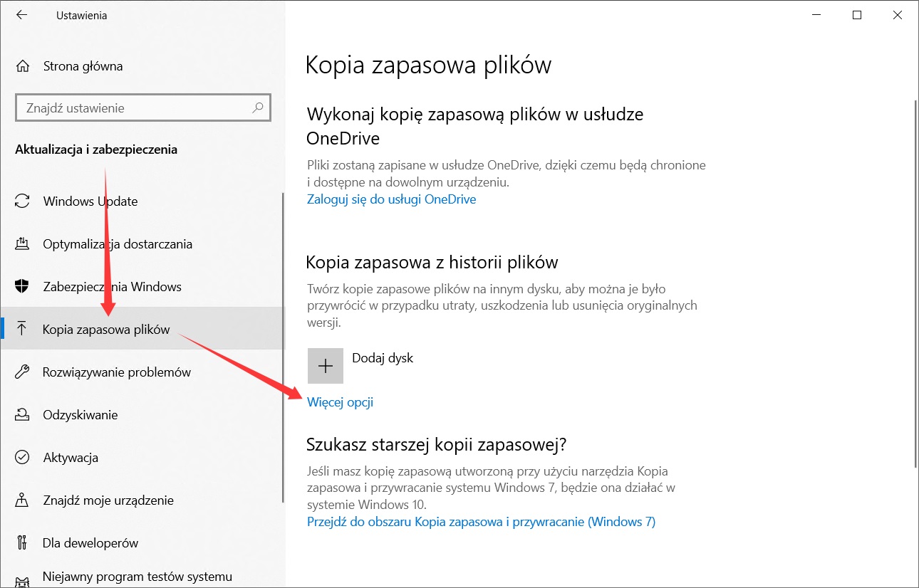The width and height of the screenshot is (919, 588).
Task: Click the magnifier icon in search box
Action: coord(258,108)
